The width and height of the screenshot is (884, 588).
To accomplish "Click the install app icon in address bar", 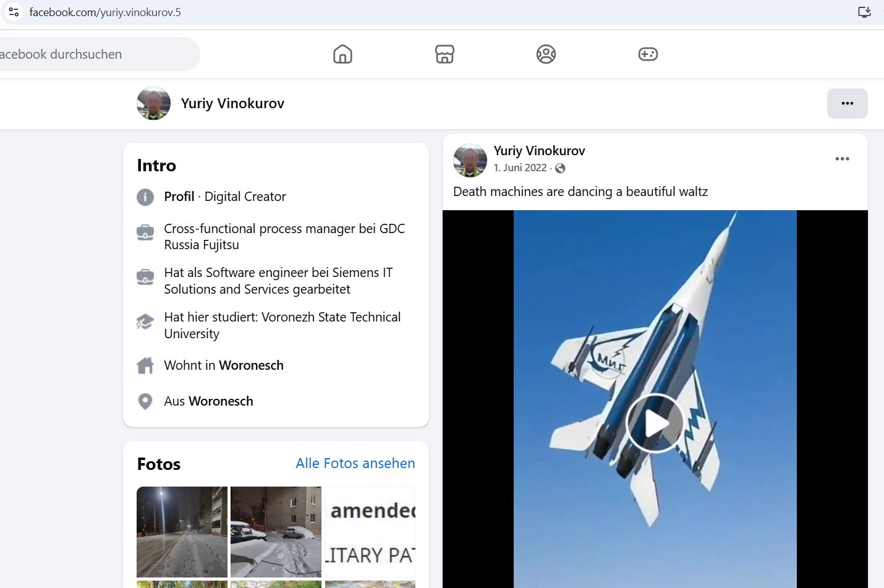I will 864,12.
